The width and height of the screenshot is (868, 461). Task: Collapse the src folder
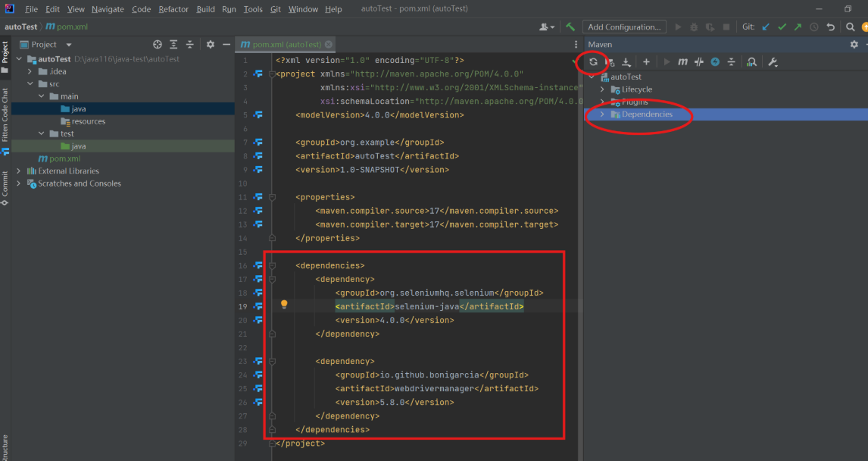click(x=30, y=83)
